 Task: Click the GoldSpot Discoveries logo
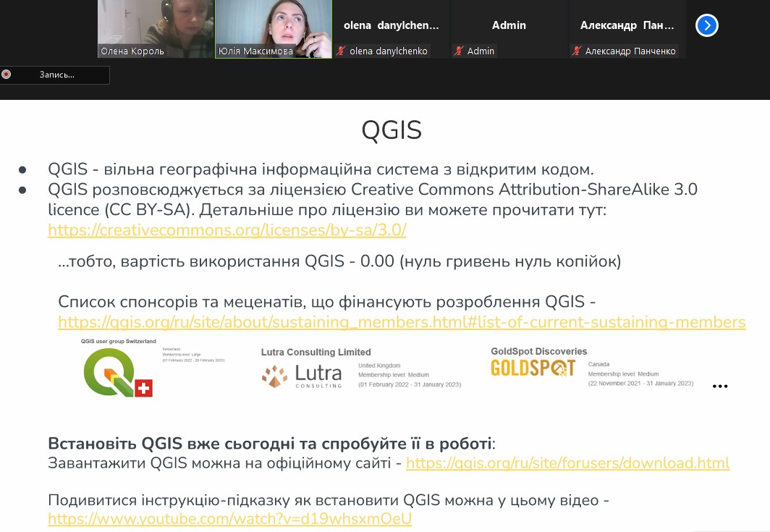[533, 368]
